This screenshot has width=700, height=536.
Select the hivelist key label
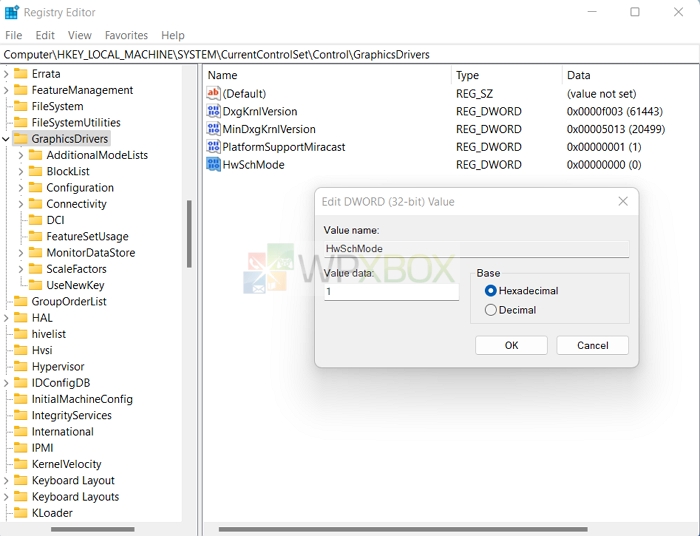point(49,334)
